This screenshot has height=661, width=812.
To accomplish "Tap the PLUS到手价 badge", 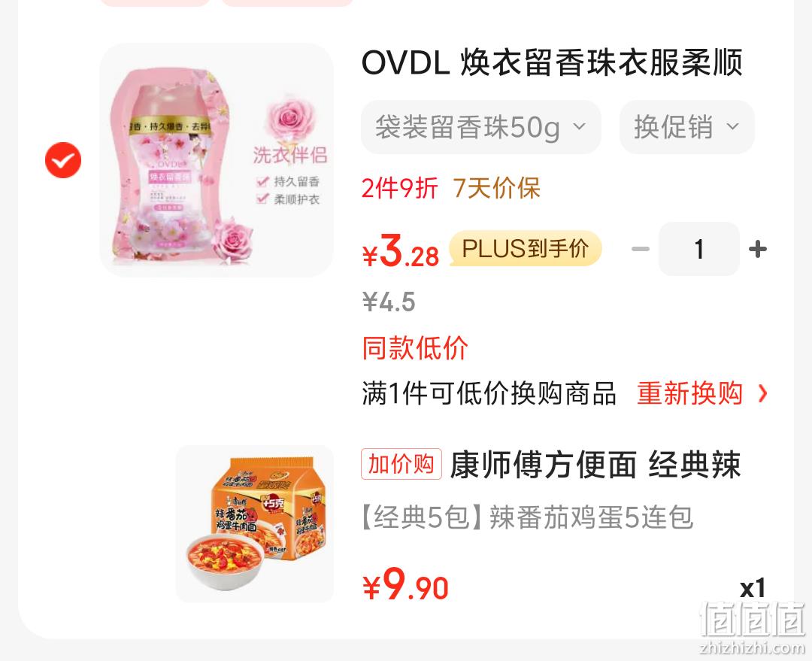I will click(525, 249).
